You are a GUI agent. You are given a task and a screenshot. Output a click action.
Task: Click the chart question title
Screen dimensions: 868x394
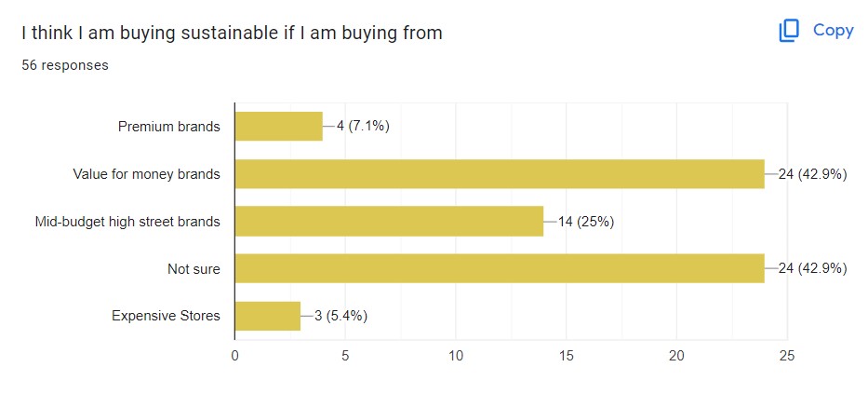[x=232, y=33]
